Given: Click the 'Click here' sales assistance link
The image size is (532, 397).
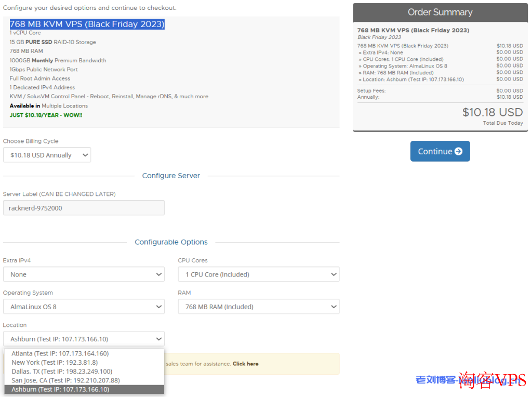Looking at the screenshot, I should (x=245, y=364).
